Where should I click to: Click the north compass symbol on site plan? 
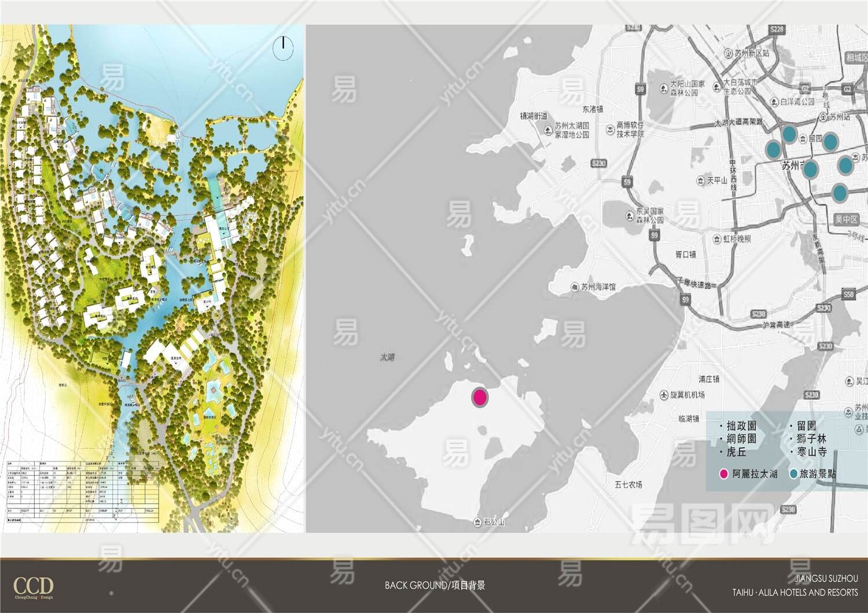point(283,47)
